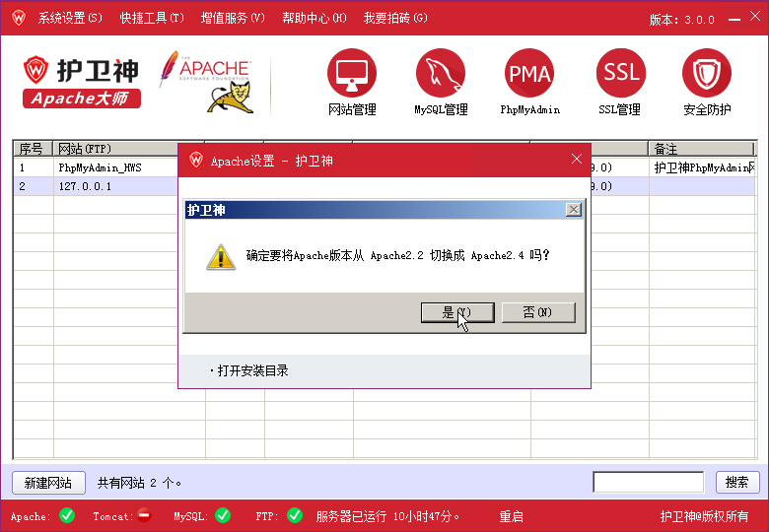The width and height of the screenshot is (769, 532).
Task: Confirm switch with 是(Y) button
Action: [457, 312]
